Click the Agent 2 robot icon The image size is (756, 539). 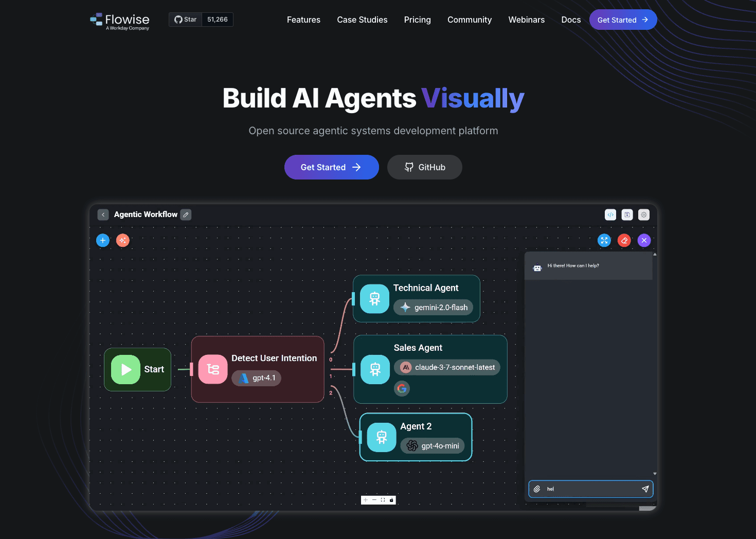coord(382,437)
